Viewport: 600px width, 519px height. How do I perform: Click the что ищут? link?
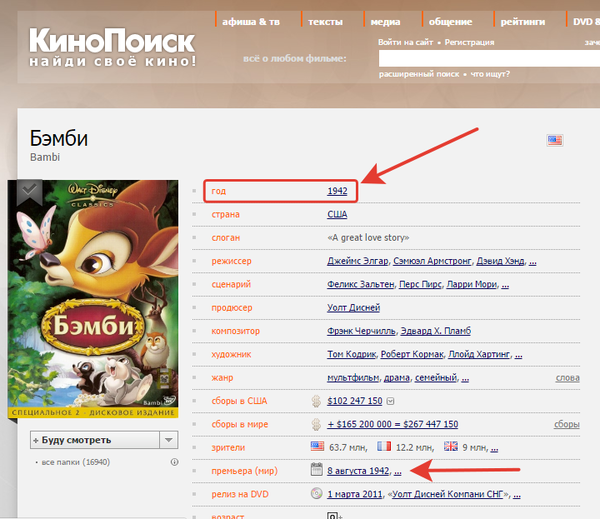490,74
